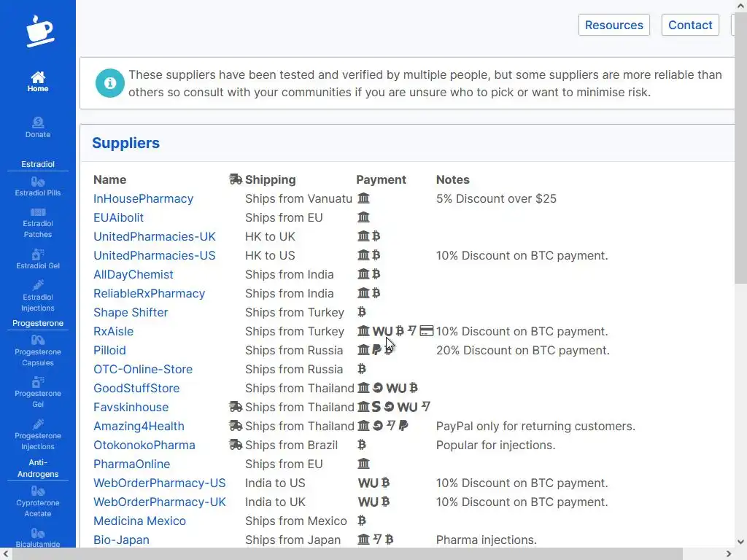Open the UnitedPharmacies-UK link
Image resolution: width=747 pixels, height=560 pixels.
pyautogui.click(x=154, y=236)
